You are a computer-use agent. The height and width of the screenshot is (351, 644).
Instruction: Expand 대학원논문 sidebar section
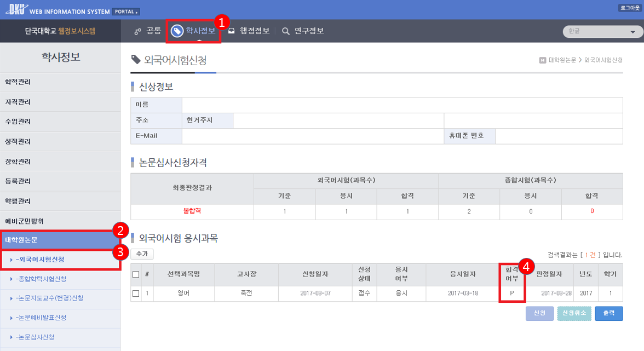(x=60, y=240)
